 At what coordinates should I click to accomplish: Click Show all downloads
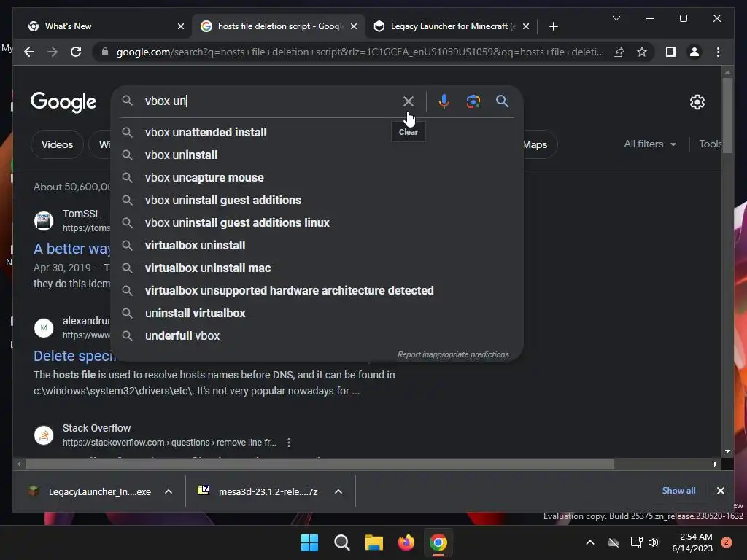click(678, 491)
